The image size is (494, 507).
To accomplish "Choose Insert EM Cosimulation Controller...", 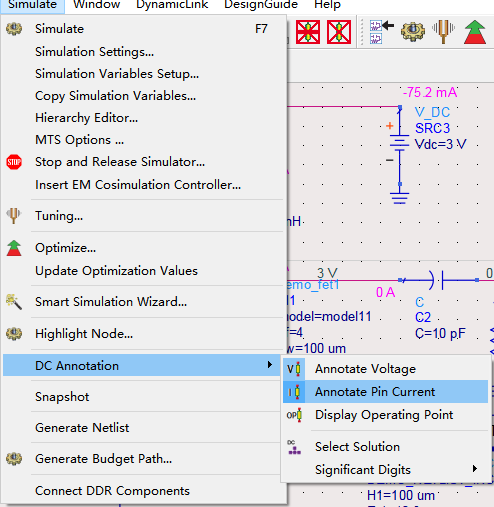I will pyautogui.click(x=144, y=185).
